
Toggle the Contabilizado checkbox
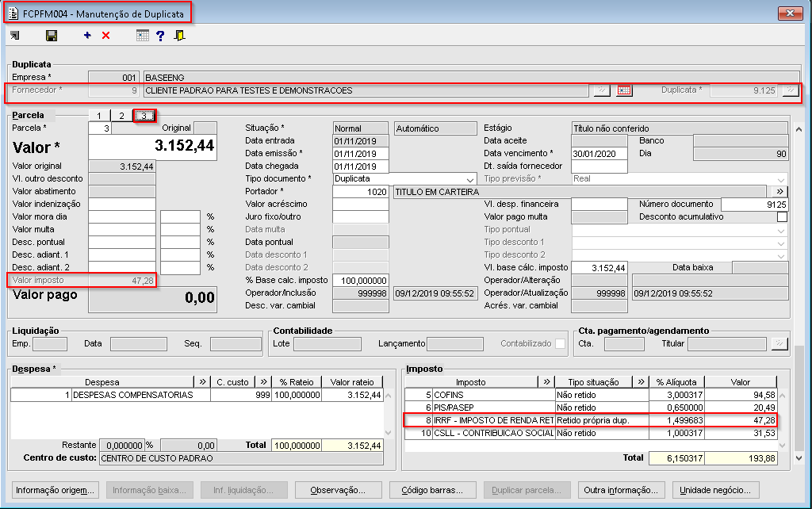[x=561, y=343]
